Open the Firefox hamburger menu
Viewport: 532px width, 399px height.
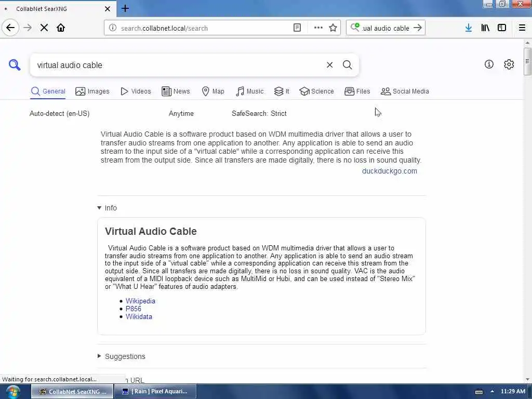click(522, 28)
